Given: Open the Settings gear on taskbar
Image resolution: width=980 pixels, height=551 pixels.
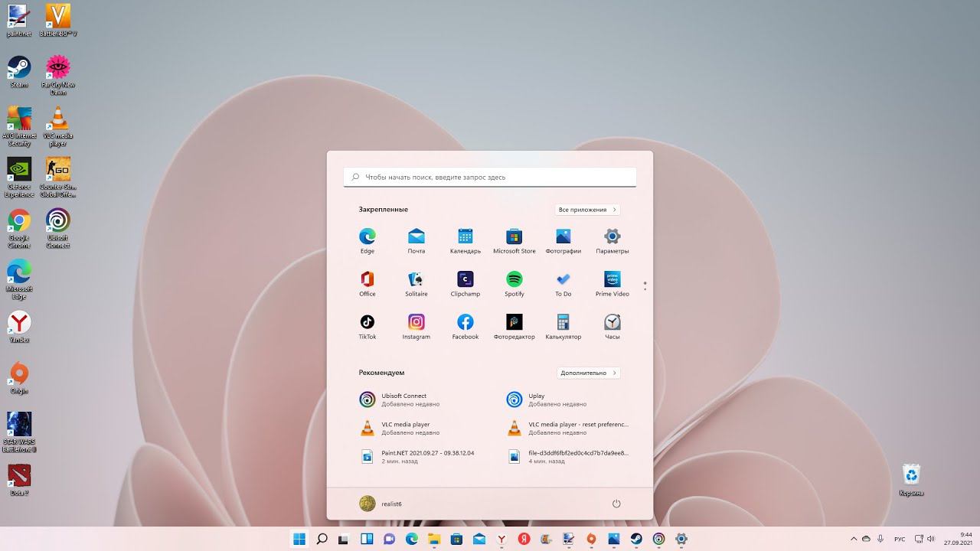Looking at the screenshot, I should tap(681, 539).
